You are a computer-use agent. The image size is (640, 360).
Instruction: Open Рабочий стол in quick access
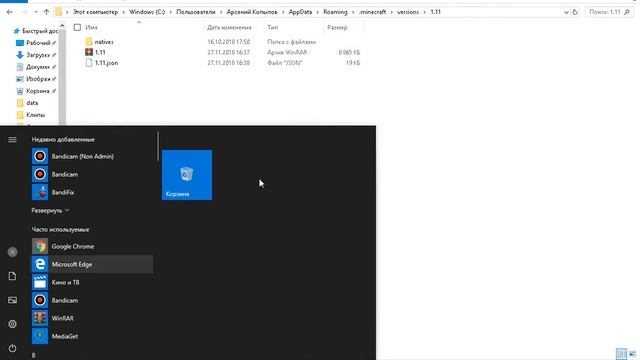[x=36, y=43]
